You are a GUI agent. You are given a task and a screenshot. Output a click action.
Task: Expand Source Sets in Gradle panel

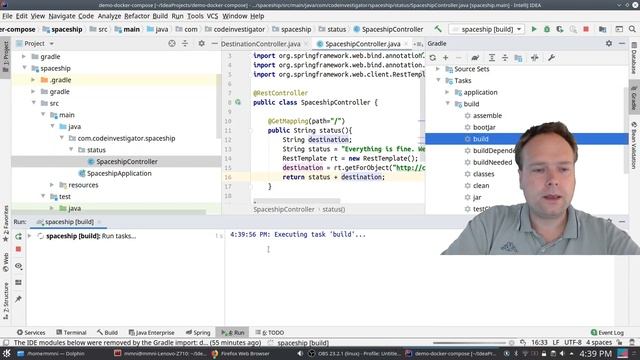coord(438,69)
